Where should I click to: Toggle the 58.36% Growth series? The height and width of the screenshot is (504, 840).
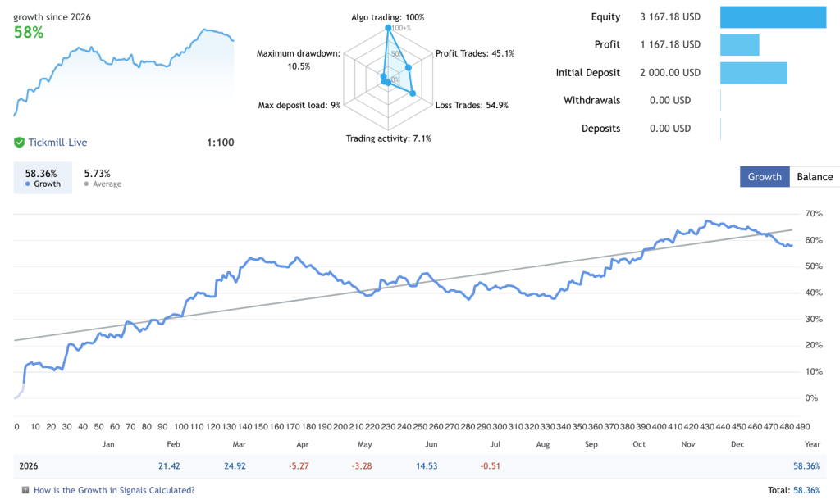pos(43,178)
